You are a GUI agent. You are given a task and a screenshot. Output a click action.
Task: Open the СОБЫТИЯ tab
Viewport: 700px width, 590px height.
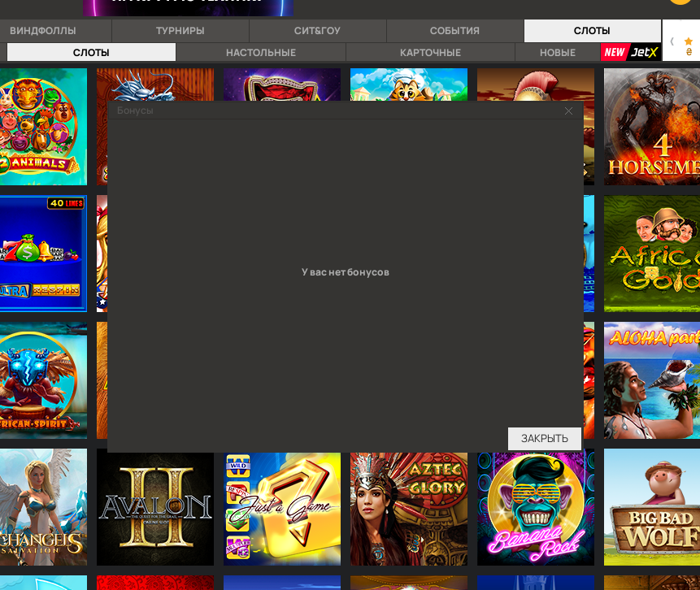click(x=455, y=31)
